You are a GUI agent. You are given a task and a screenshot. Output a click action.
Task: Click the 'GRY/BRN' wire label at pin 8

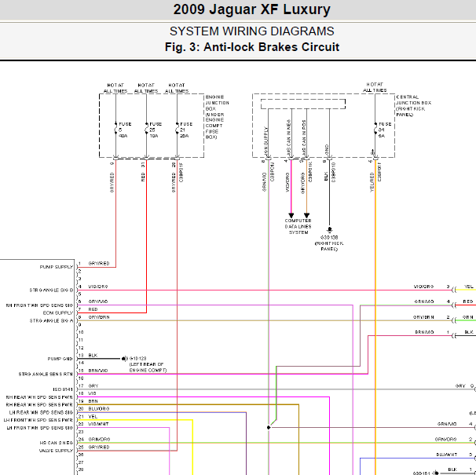(x=99, y=317)
